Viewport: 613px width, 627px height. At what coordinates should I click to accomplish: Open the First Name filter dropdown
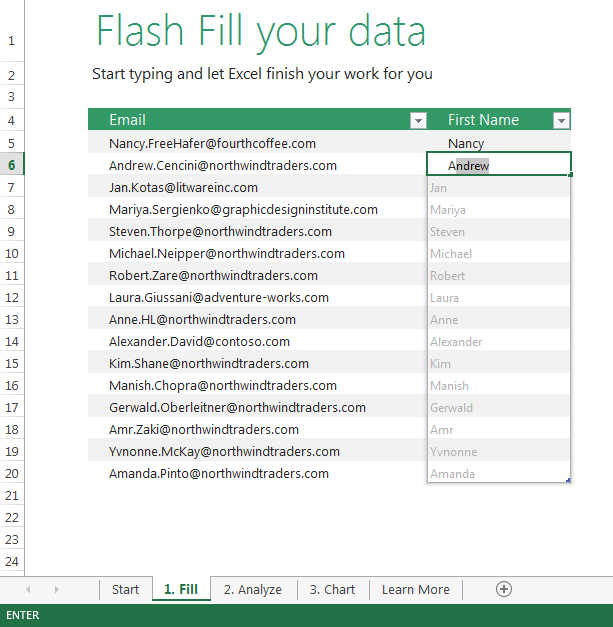(x=561, y=120)
